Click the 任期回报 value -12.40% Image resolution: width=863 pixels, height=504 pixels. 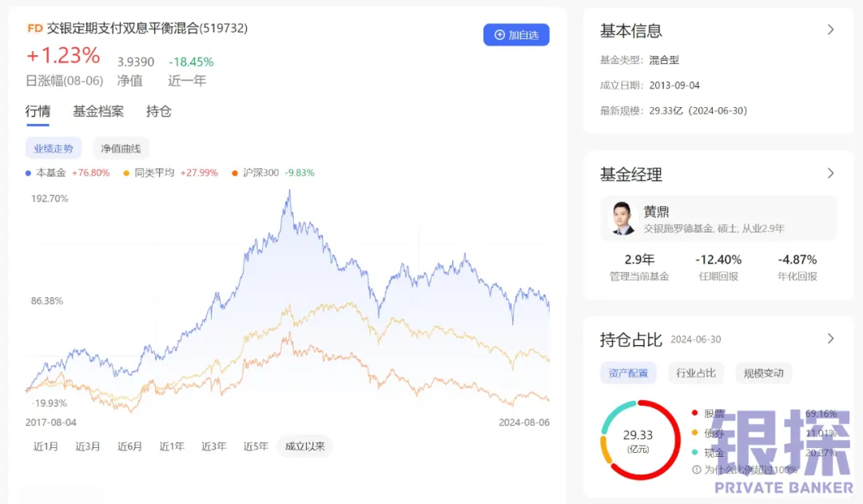click(718, 259)
